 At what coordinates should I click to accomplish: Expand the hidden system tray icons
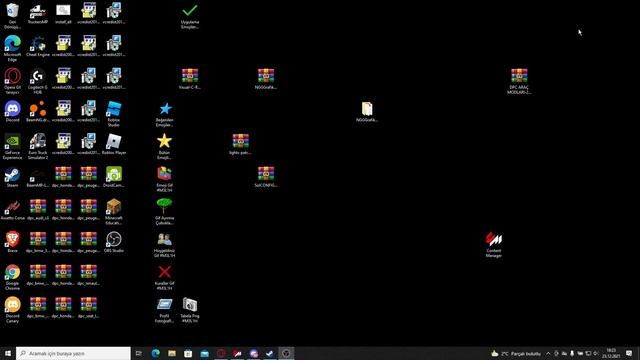pos(548,353)
